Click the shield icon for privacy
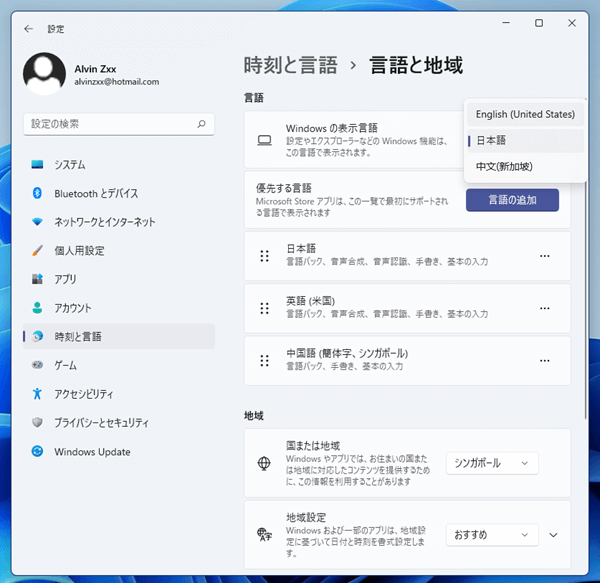Viewport: 600px width, 583px height. 37,422
